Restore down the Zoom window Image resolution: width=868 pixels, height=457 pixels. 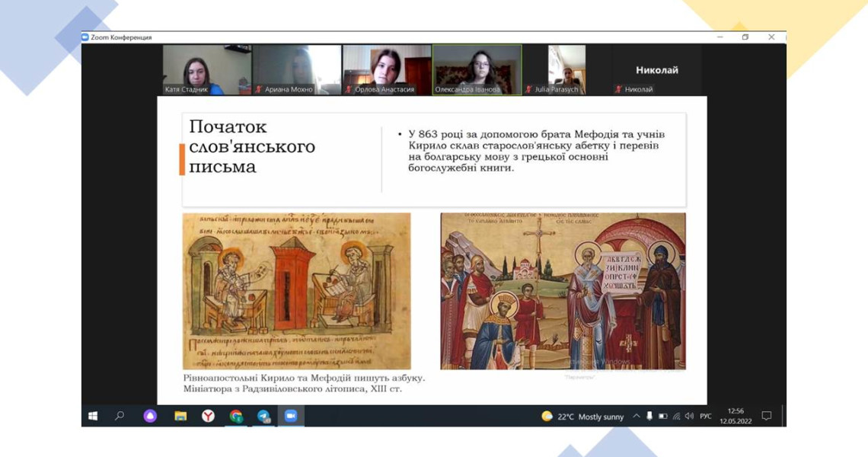tap(745, 37)
